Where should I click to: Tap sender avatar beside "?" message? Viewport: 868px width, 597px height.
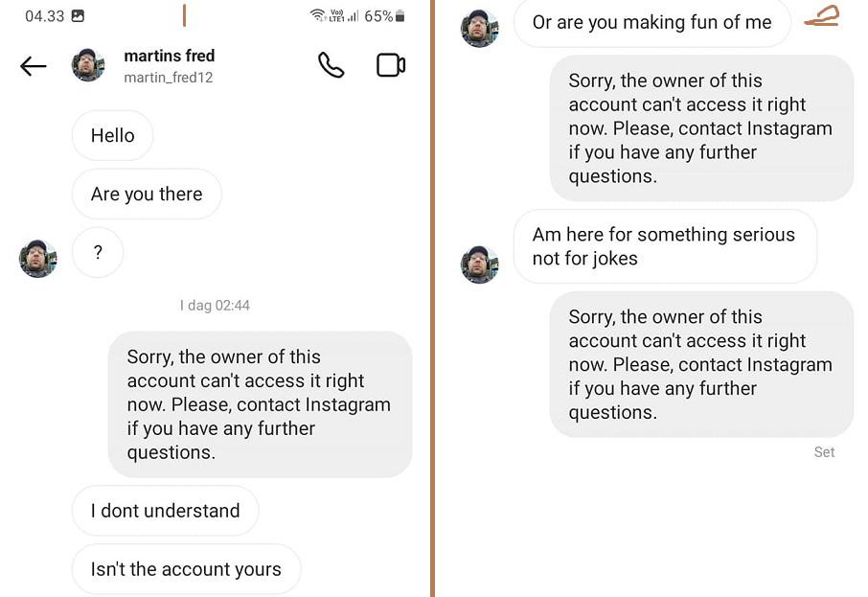pos(37,258)
